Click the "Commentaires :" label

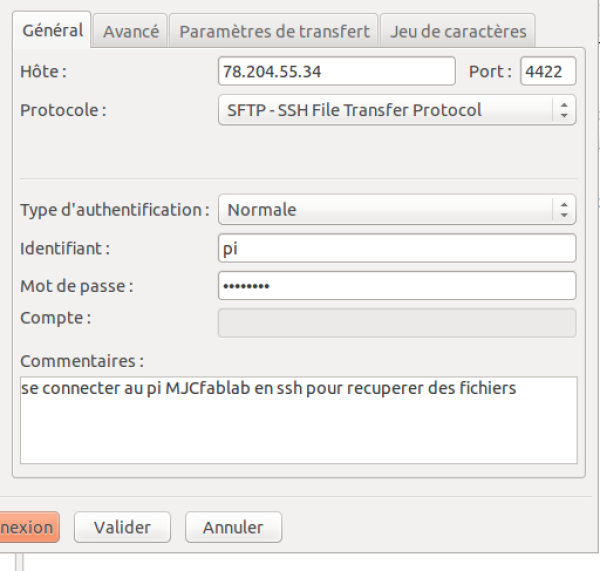[82, 360]
